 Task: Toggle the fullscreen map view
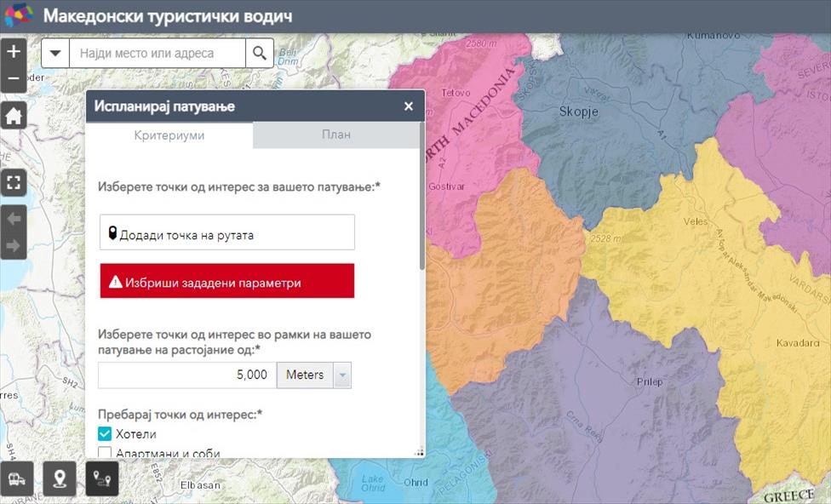click(x=14, y=183)
